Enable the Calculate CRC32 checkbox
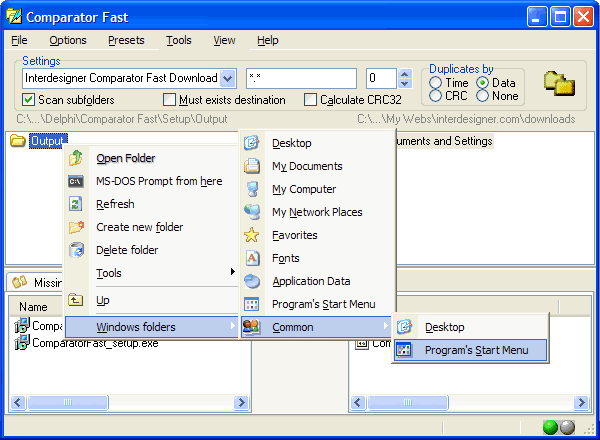The width and height of the screenshot is (600, 440). (311, 100)
